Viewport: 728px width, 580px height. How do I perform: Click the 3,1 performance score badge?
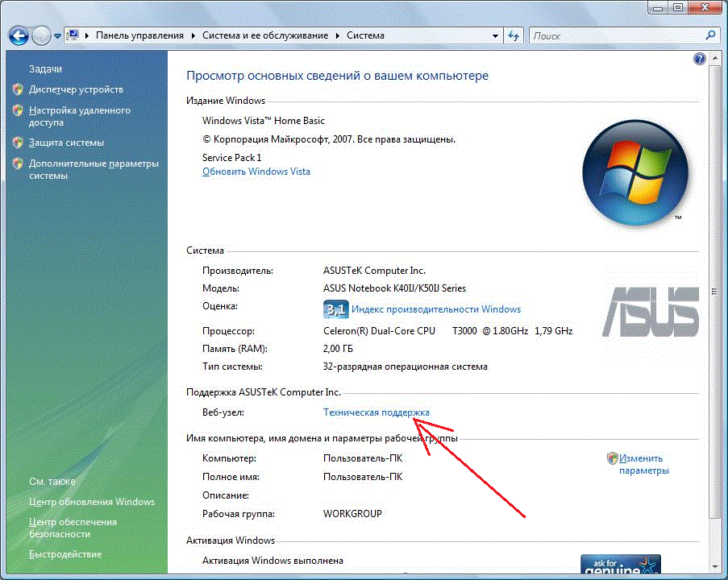pos(335,309)
